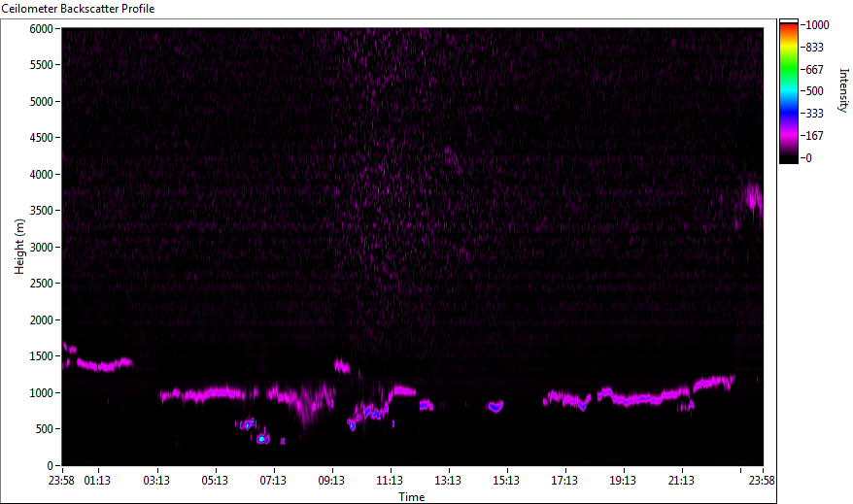Select the 1000 intensity scale label
Image resolution: width=853 pixels, height=504 pixels.
(817, 25)
